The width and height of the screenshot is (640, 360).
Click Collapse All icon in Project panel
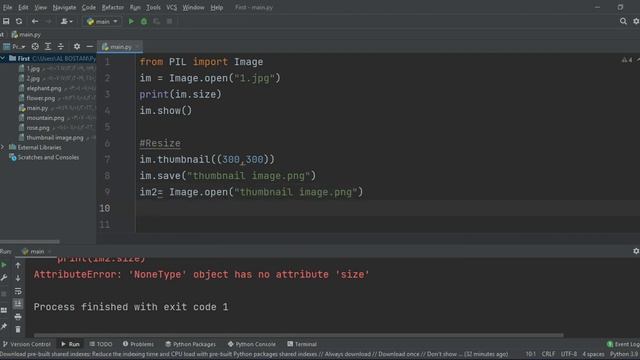click(60, 47)
